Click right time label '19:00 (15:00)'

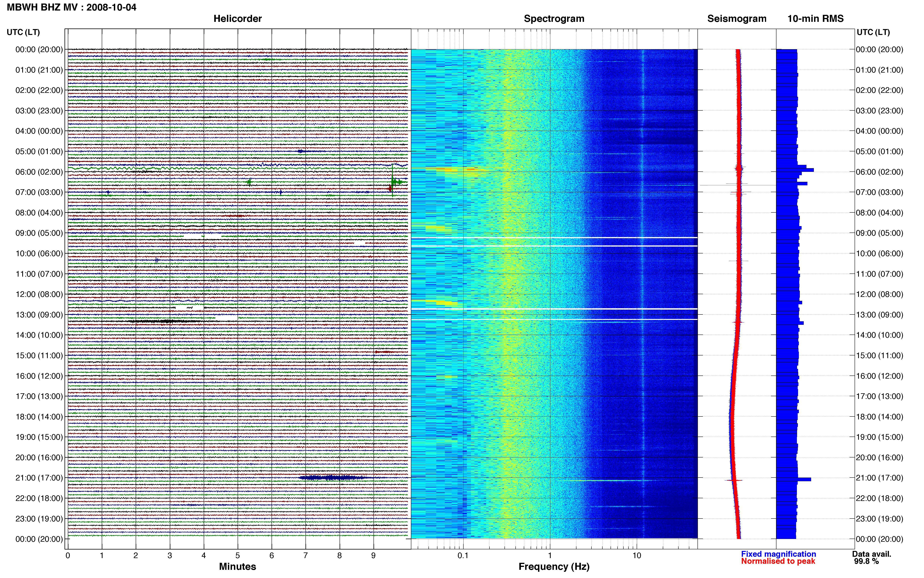[879, 437]
